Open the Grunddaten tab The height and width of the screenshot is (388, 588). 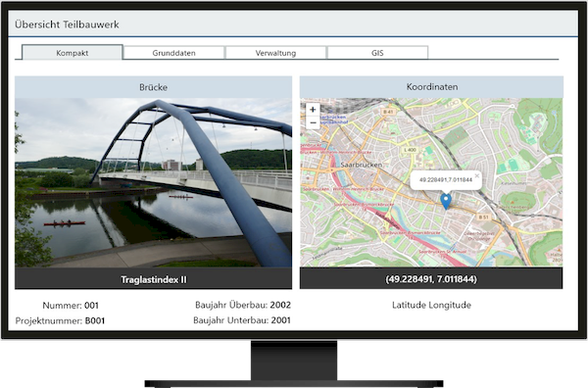[174, 53]
